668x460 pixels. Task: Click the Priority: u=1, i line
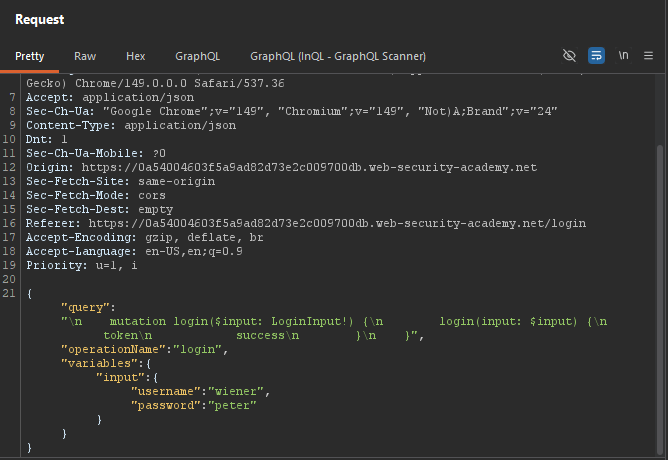82,266
